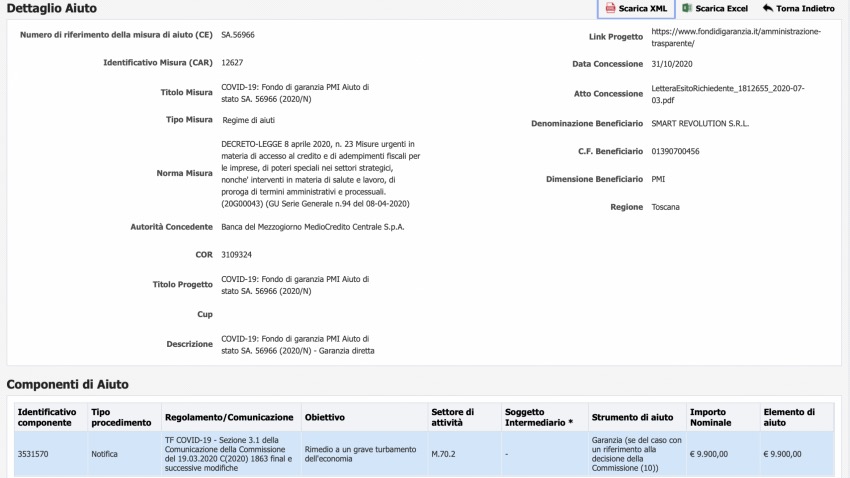Click the Regione value Toscana
The width and height of the screenshot is (850, 478).
665,207
